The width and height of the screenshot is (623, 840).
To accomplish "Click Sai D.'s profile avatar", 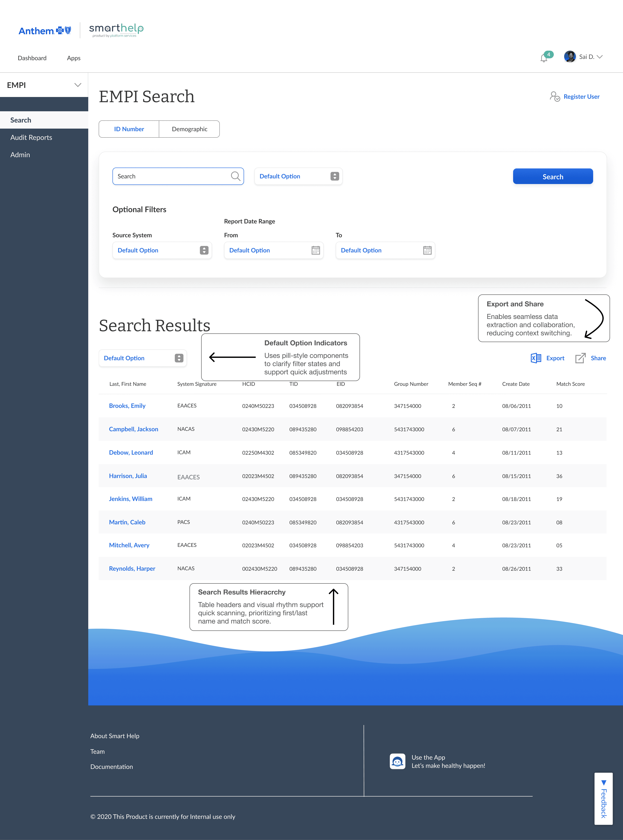I will pos(570,57).
